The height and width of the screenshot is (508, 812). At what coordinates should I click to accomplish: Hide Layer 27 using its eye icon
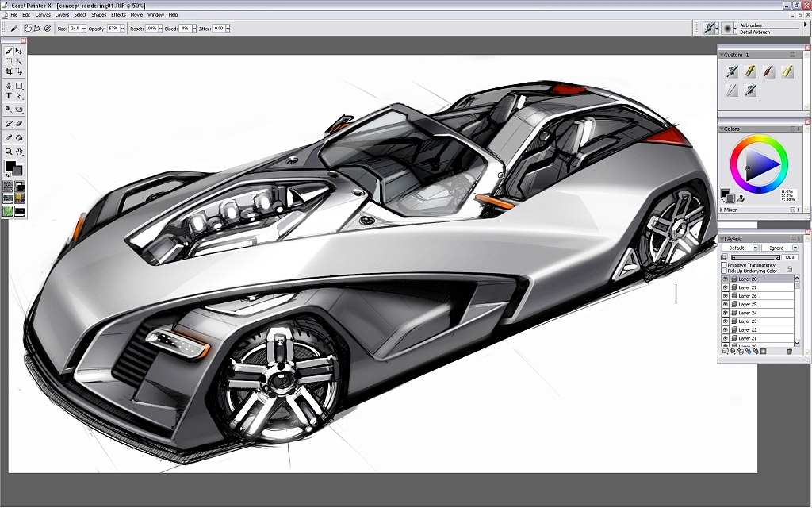(726, 287)
